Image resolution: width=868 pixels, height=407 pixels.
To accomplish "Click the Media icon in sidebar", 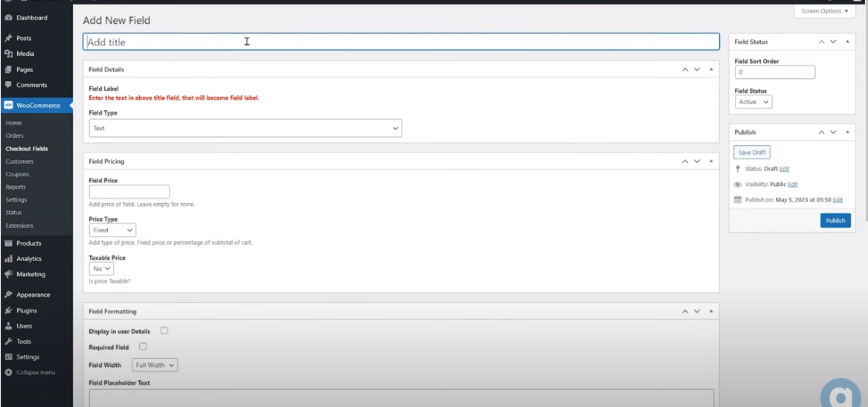I will click(8, 54).
